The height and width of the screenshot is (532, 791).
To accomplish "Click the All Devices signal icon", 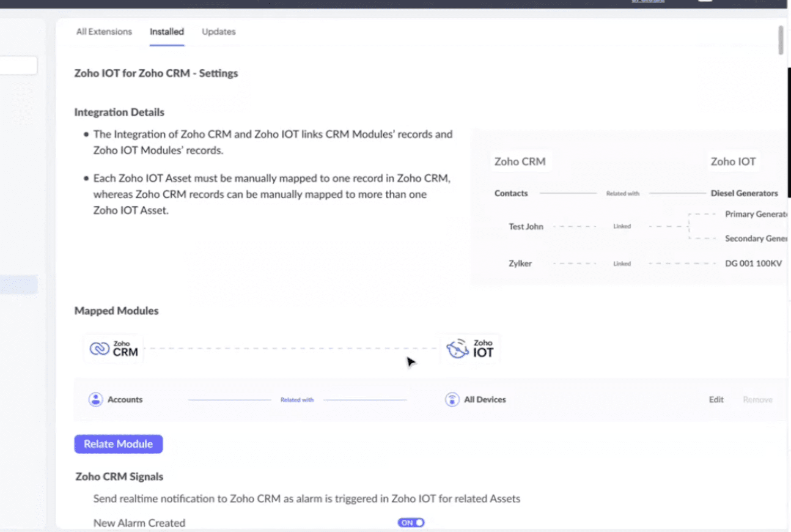I will click(452, 399).
